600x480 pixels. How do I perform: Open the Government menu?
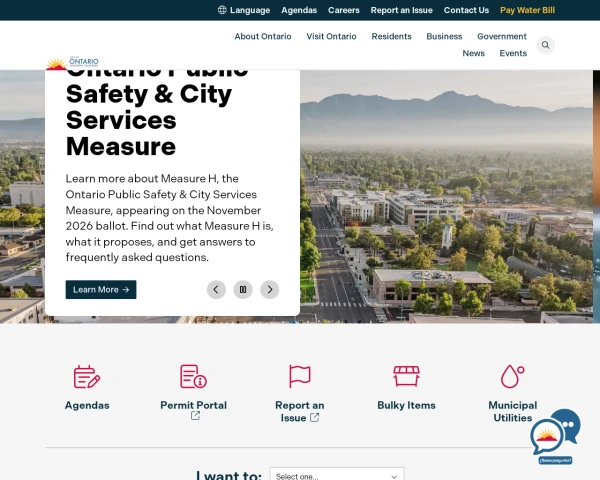502,36
